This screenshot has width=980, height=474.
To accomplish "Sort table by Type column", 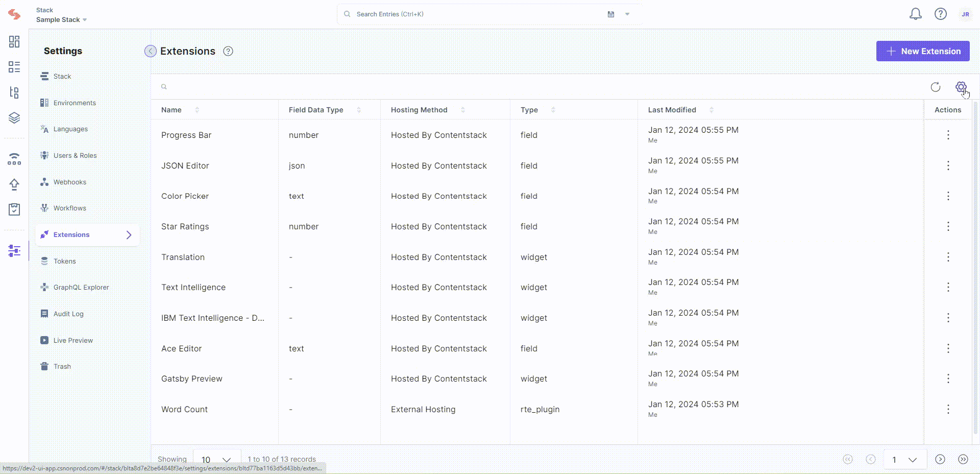I will pyautogui.click(x=553, y=110).
